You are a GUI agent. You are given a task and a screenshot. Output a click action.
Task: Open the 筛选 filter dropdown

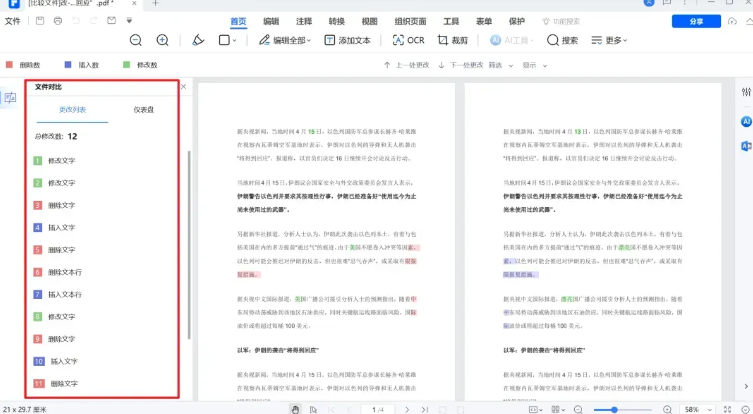click(501, 65)
